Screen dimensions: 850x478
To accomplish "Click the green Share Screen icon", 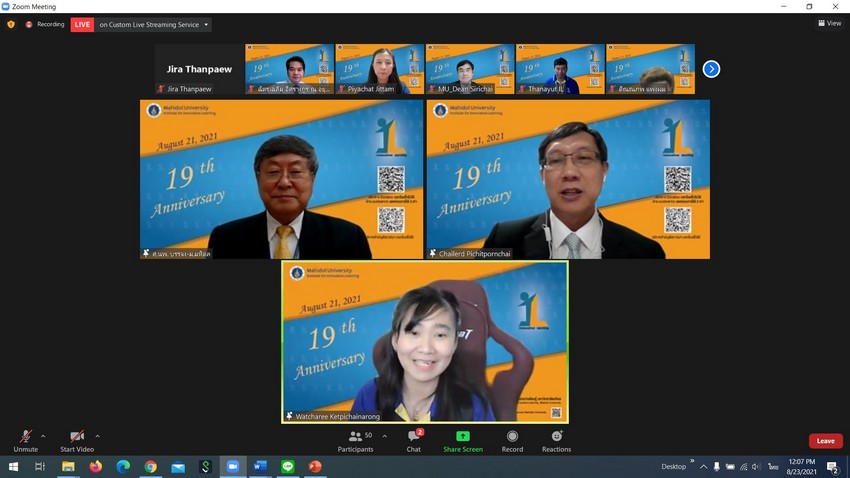I will coord(463,437).
